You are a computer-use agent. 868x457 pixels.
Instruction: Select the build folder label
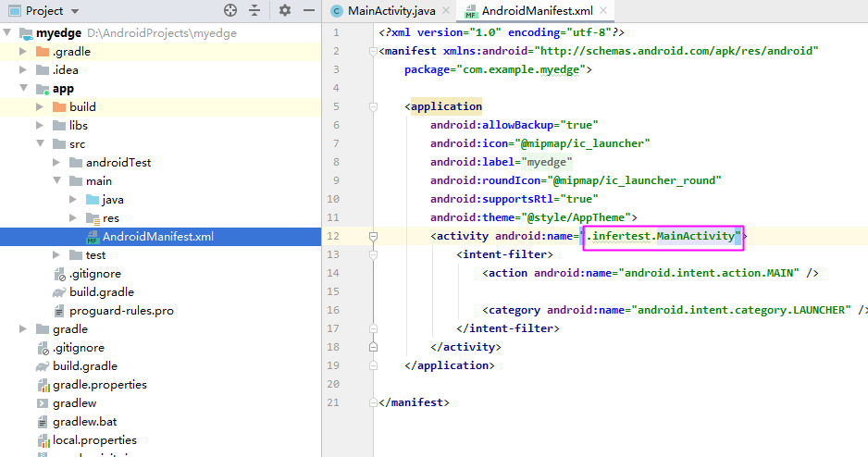(x=82, y=106)
